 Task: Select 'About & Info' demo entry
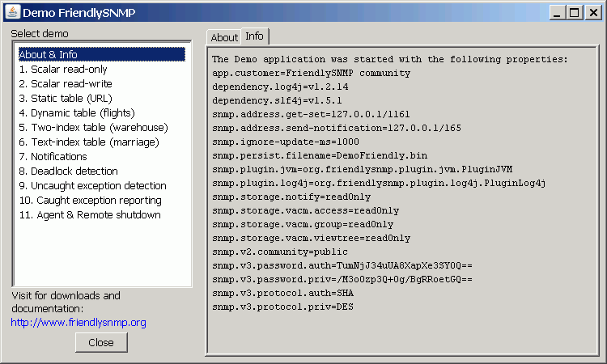[101, 54]
